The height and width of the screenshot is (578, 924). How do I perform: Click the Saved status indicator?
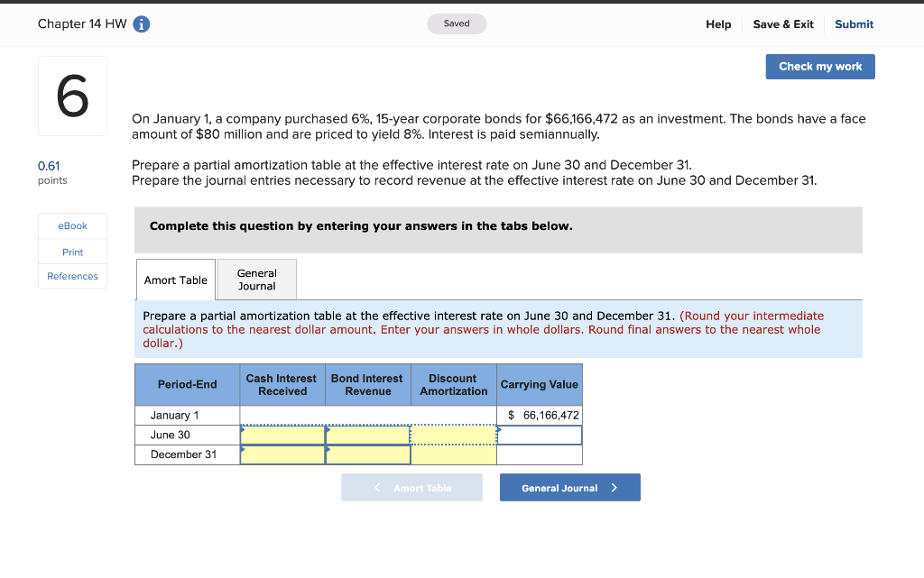[x=456, y=23]
